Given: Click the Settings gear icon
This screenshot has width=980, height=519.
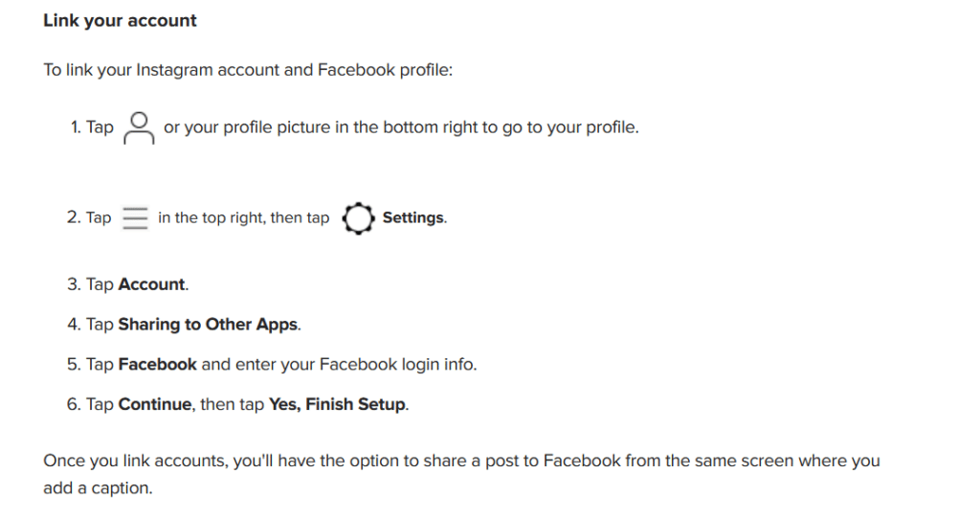Looking at the screenshot, I should tap(357, 219).
